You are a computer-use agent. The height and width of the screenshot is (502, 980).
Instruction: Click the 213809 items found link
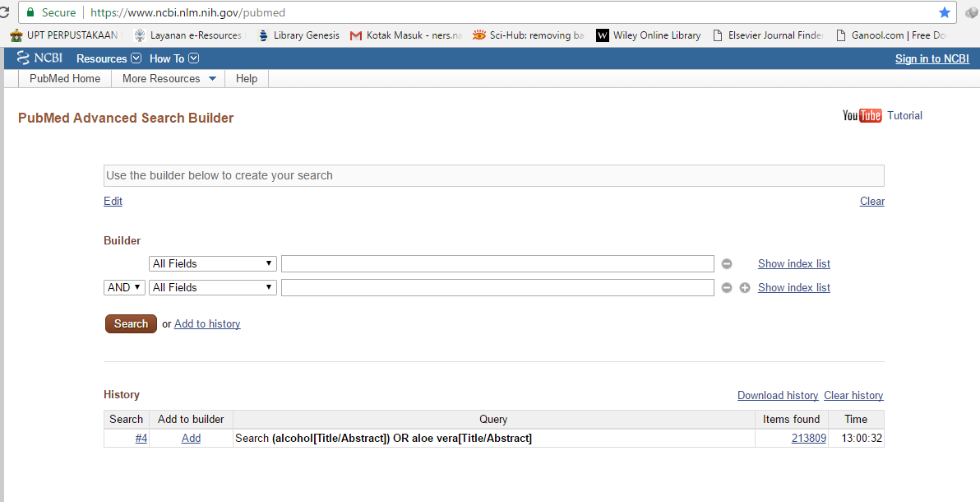[x=808, y=438]
